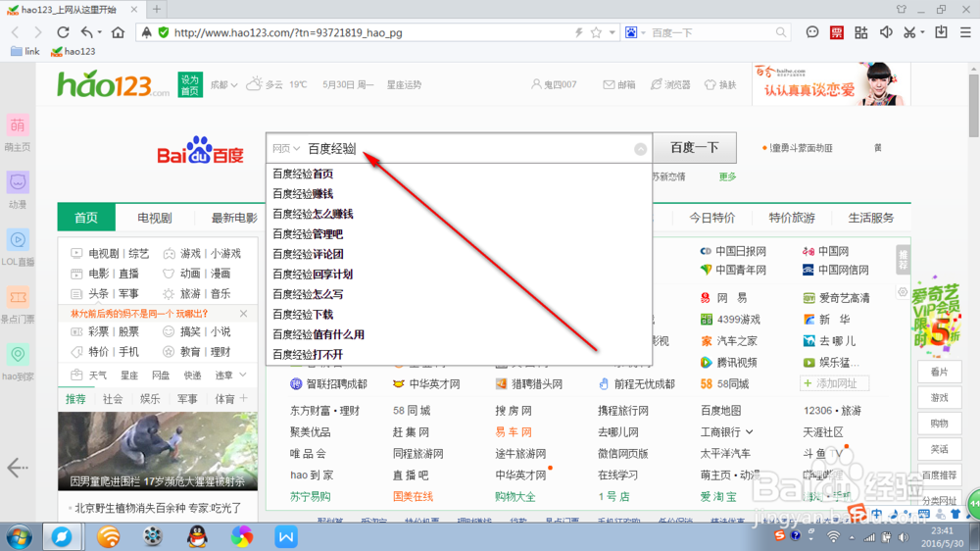Click 看片 button on right panel

[940, 372]
